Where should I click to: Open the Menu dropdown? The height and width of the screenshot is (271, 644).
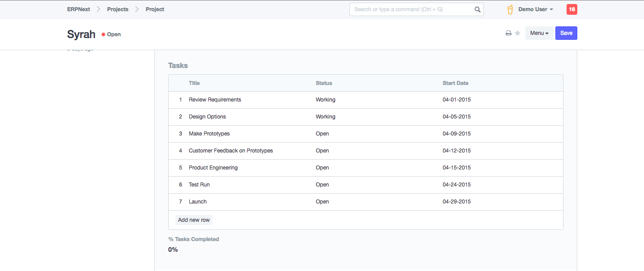coord(539,33)
